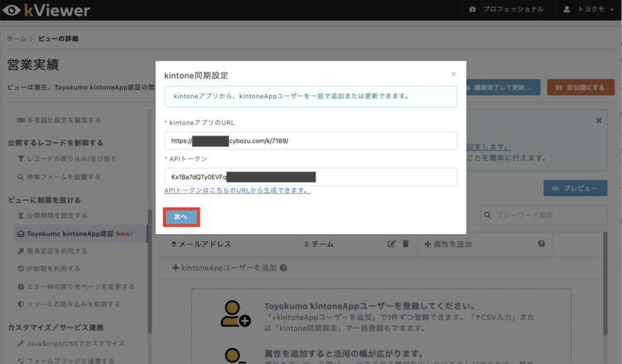The image size is (622, 364).
Task: Click the 公開するレコードを制御する heading
Action: coord(55,143)
